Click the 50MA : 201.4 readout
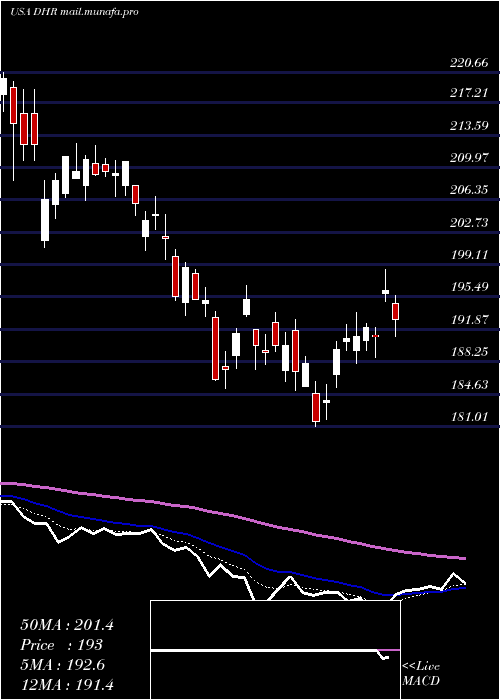The width and height of the screenshot is (500, 700). click(x=67, y=625)
